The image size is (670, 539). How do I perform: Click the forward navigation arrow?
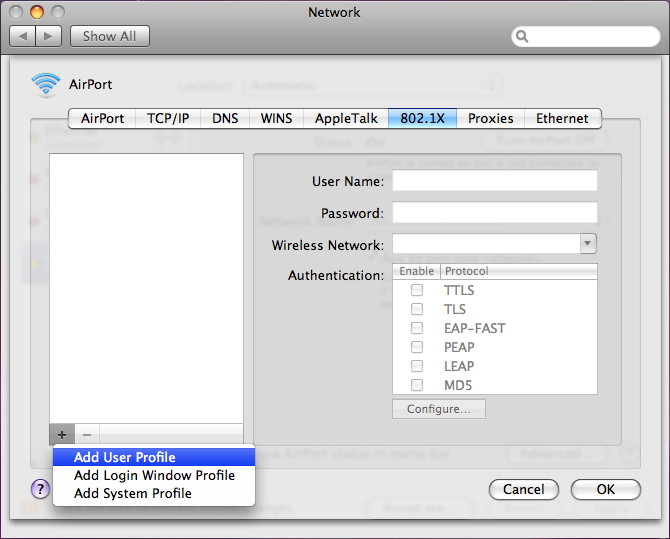pos(49,36)
